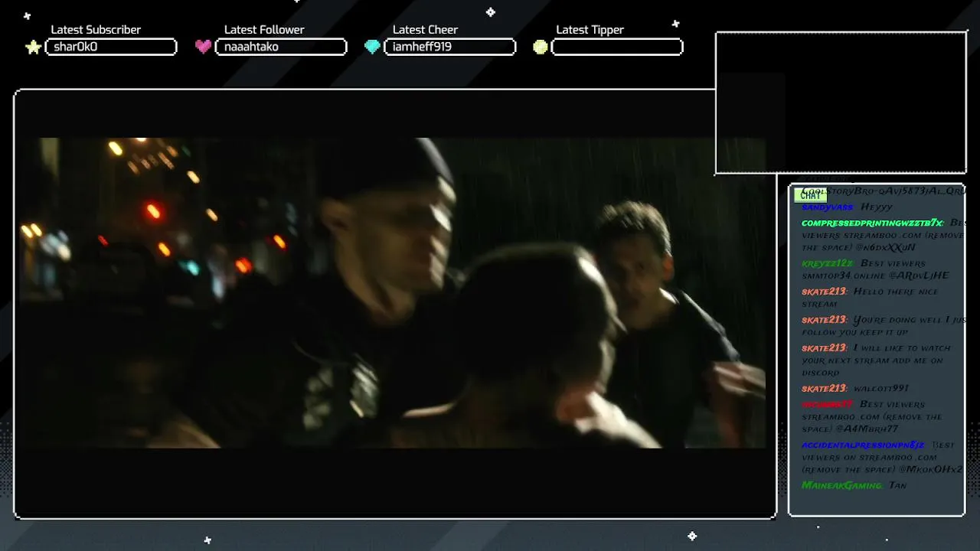
Task: Click the sandyvass username in chat
Action: [x=827, y=207]
